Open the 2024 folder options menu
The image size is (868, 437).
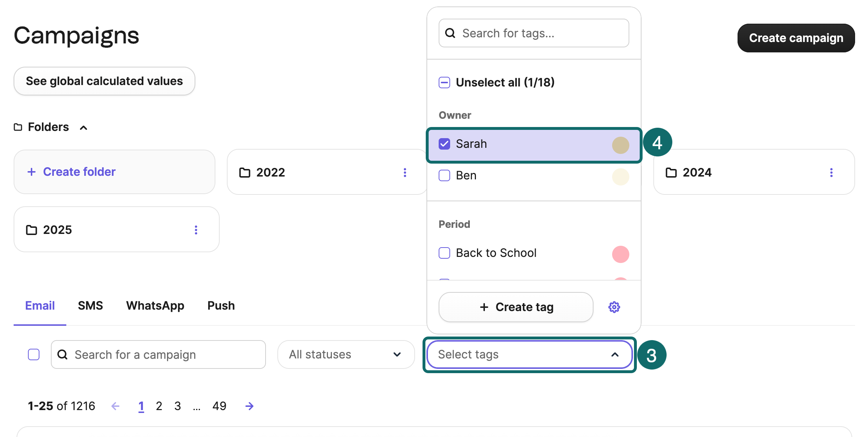point(831,173)
